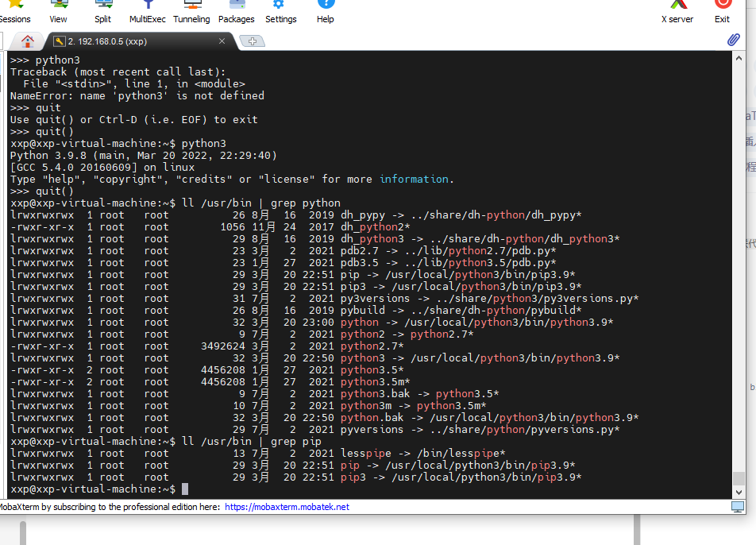Open the View options
Viewport: 756px width, 545px height.
(58, 11)
